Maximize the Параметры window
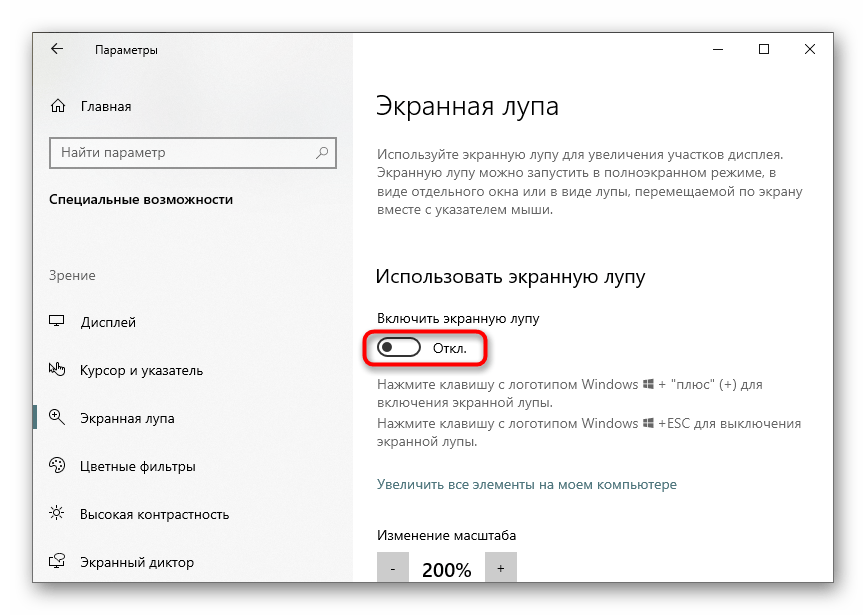The height and width of the screenshot is (615, 866). coord(764,49)
